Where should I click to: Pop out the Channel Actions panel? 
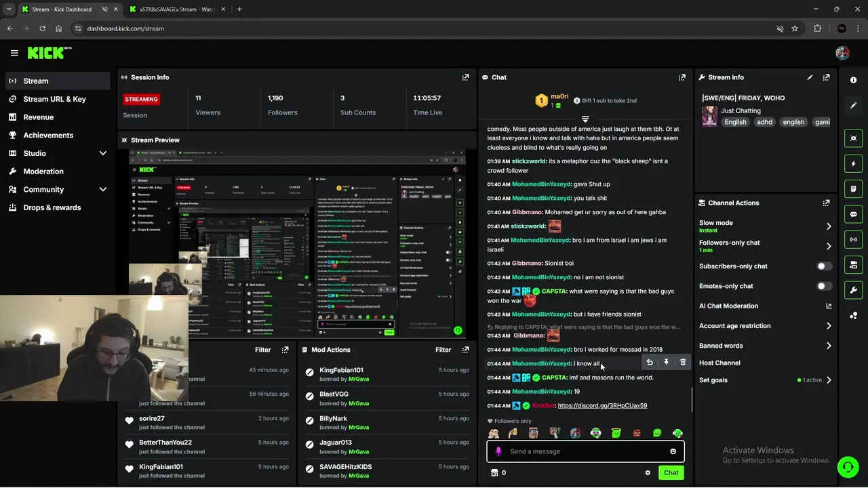click(x=826, y=203)
